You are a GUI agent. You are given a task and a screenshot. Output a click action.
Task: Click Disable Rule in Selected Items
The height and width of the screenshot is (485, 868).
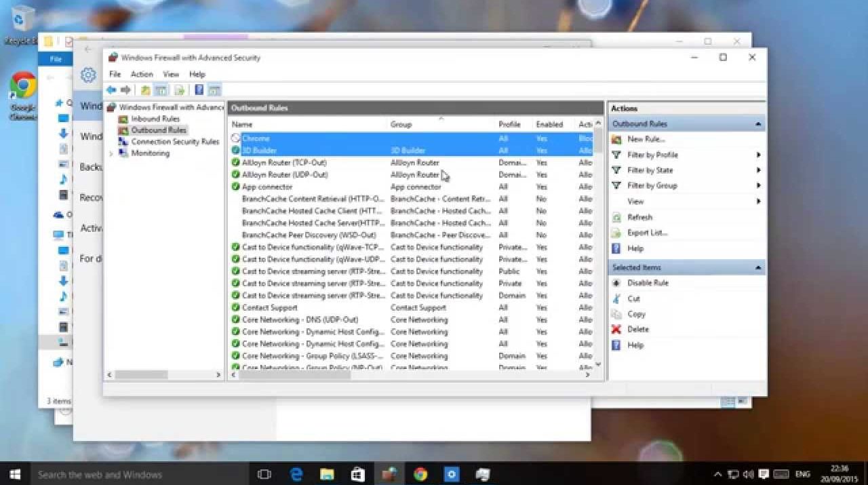(x=648, y=283)
